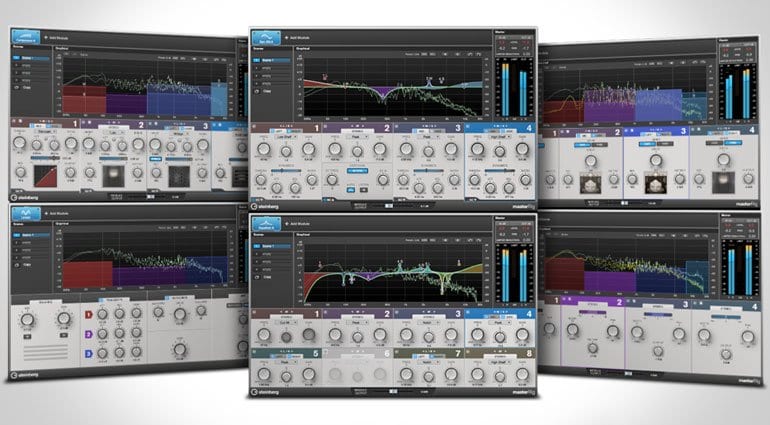
Task: Click the Steinberg logo in the Dynamic EQ window
Action: [x=265, y=206]
